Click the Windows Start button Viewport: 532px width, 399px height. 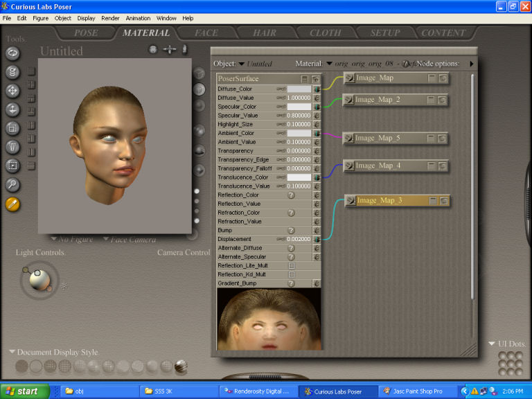coord(24,391)
